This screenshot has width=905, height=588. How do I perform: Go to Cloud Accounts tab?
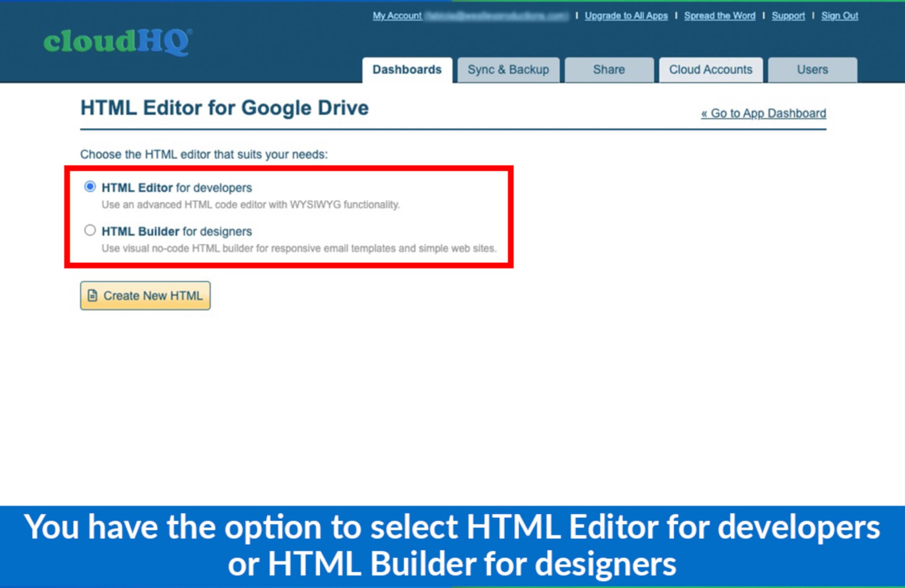[710, 70]
